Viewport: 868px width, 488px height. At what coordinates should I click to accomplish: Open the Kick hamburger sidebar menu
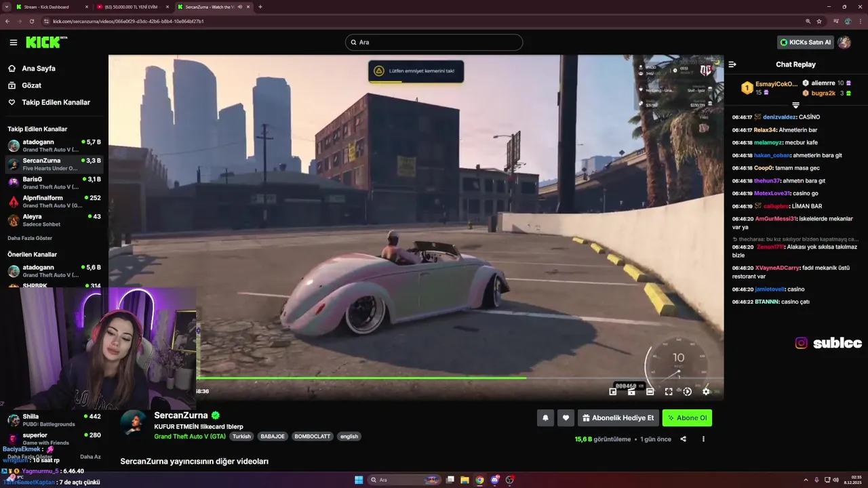point(14,42)
